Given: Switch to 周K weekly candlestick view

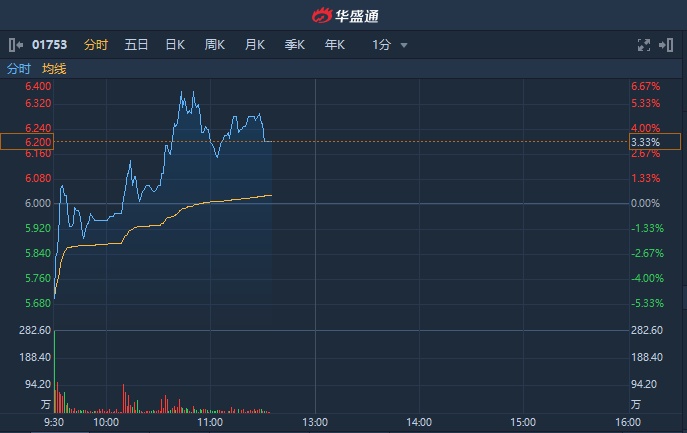Looking at the screenshot, I should pyautogui.click(x=215, y=45).
